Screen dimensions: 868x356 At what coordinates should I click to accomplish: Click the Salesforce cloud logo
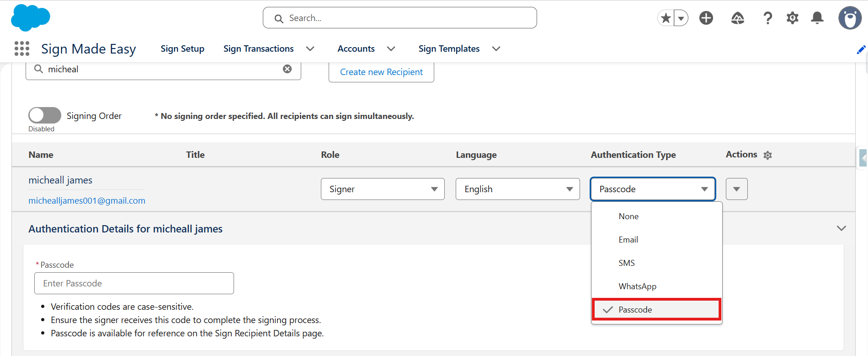tap(30, 18)
